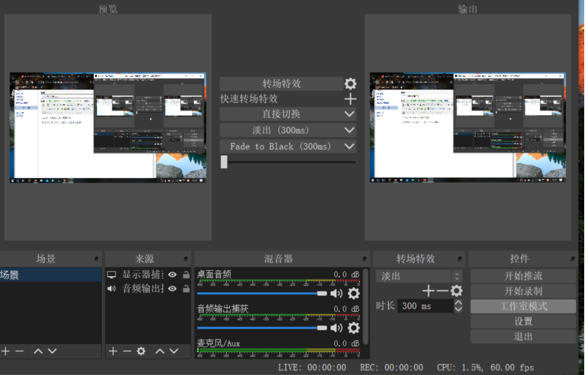
Task: Click the preview thumbnail
Action: pyautogui.click(x=108, y=128)
